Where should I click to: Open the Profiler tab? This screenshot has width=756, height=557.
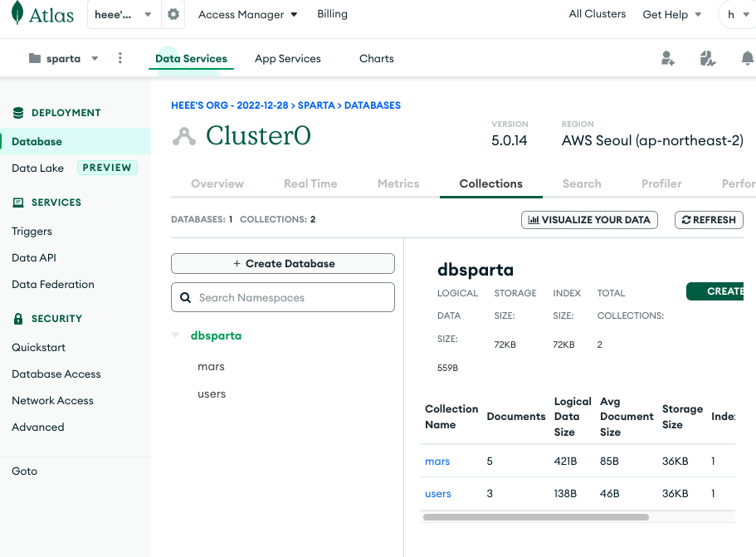(x=661, y=183)
